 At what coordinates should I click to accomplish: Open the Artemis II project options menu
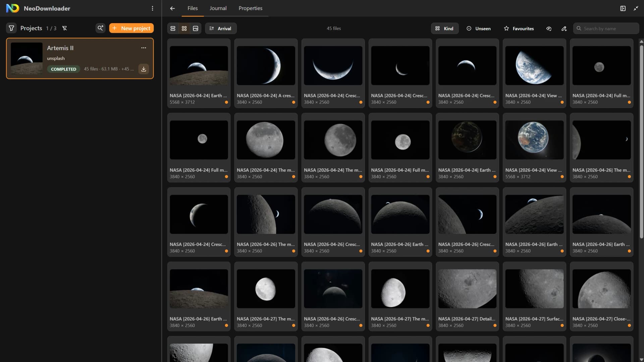(144, 48)
